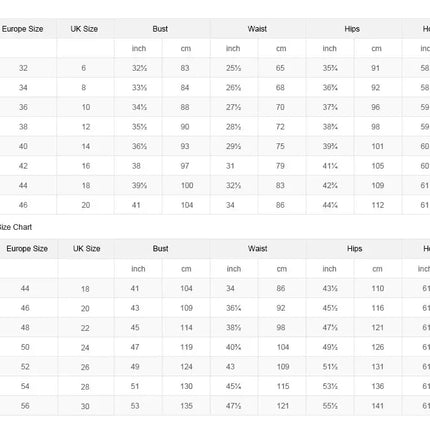Image resolution: width=430 pixels, height=430 pixels.
Task: Click the Size Chart heading text
Action: pyautogui.click(x=15, y=227)
